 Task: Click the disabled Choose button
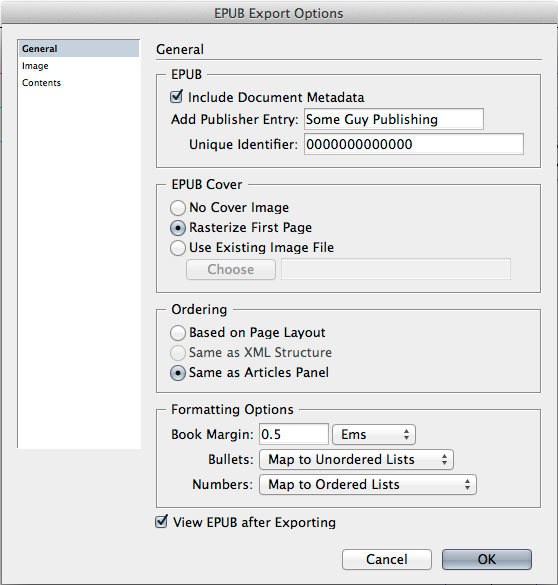[x=231, y=269]
